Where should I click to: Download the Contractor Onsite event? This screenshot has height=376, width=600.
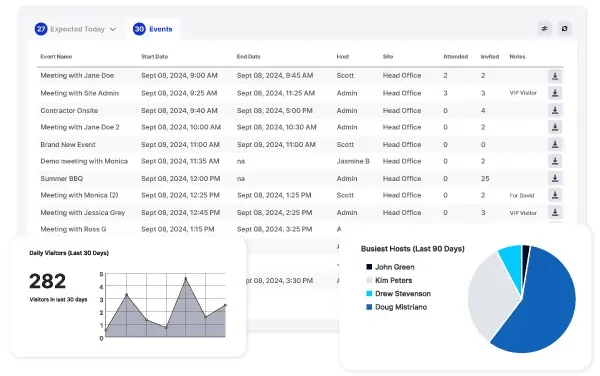(555, 111)
